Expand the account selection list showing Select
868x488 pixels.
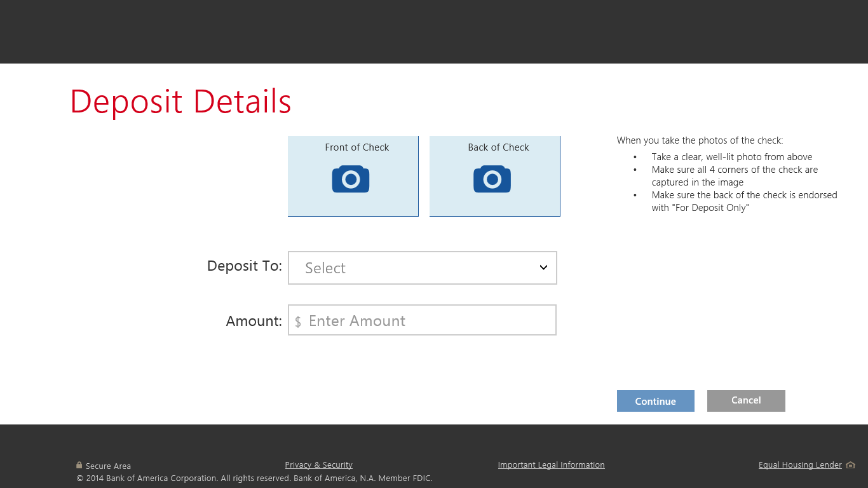[x=422, y=268]
